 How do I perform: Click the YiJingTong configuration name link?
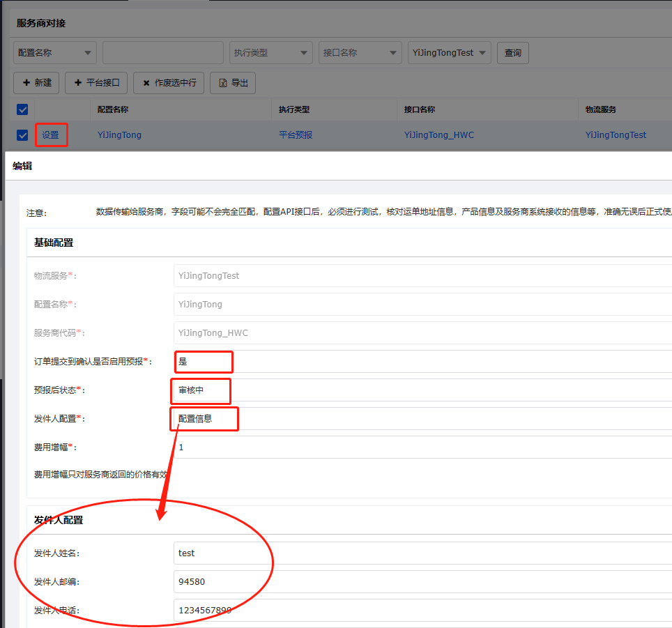pos(119,135)
